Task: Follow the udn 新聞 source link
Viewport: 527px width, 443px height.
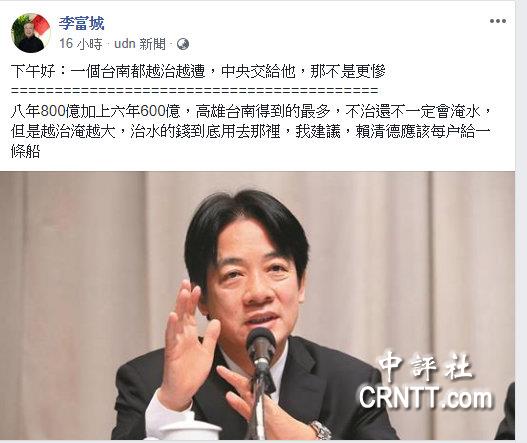Action: coord(140,44)
